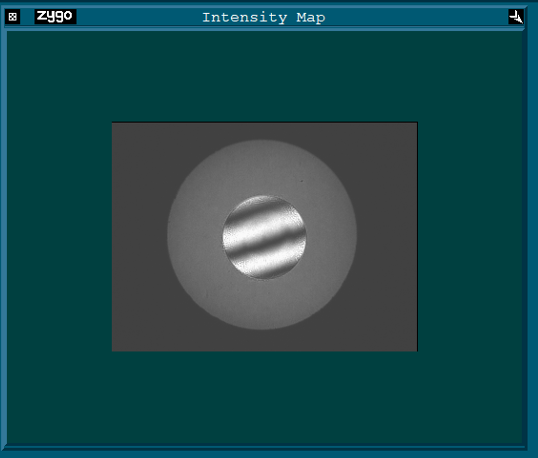Open the window menu icon beside zygo logo
The image size is (538, 458).
click(x=13, y=16)
